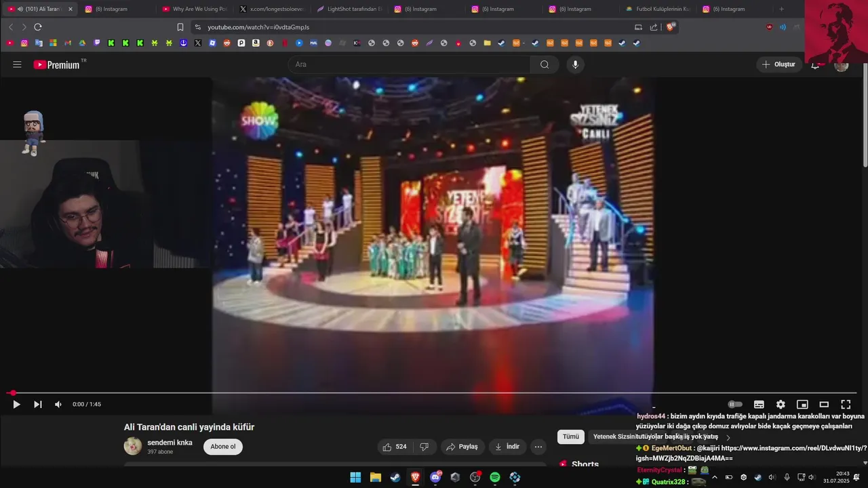Reload the current page
Image resolution: width=868 pixels, height=488 pixels.
[x=38, y=27]
